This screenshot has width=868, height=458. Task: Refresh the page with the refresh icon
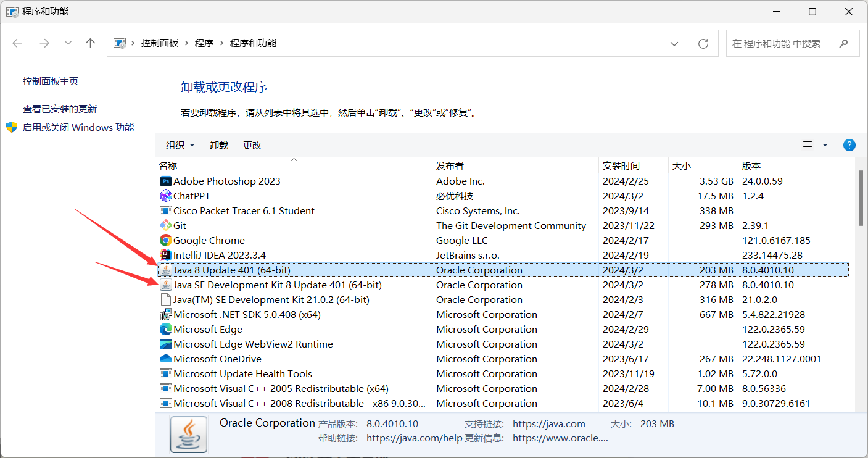coord(703,43)
